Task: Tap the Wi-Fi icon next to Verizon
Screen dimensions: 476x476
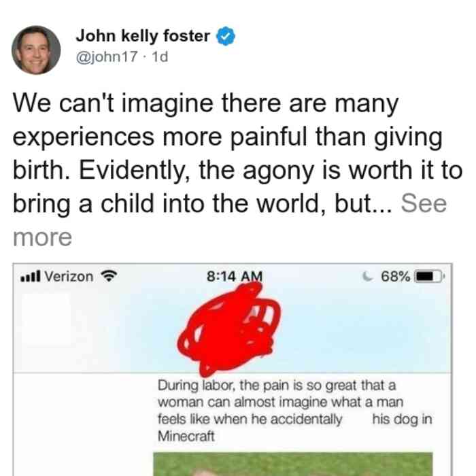Action: [x=109, y=276]
